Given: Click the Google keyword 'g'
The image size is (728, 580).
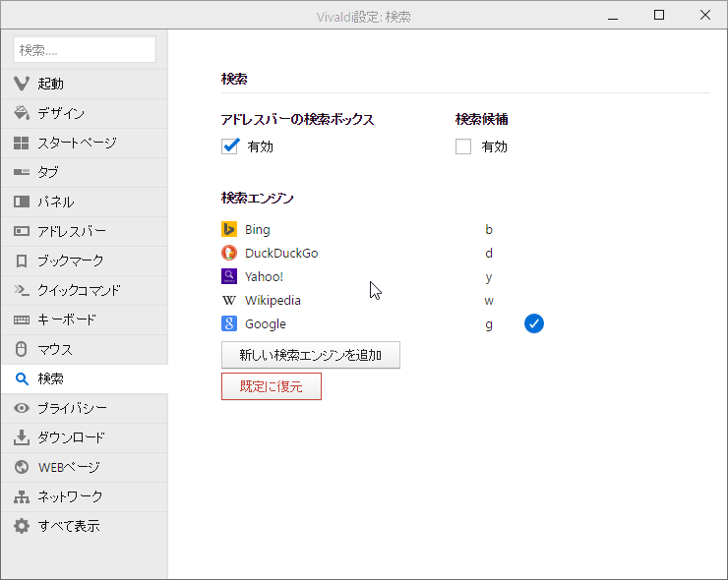Looking at the screenshot, I should point(488,324).
